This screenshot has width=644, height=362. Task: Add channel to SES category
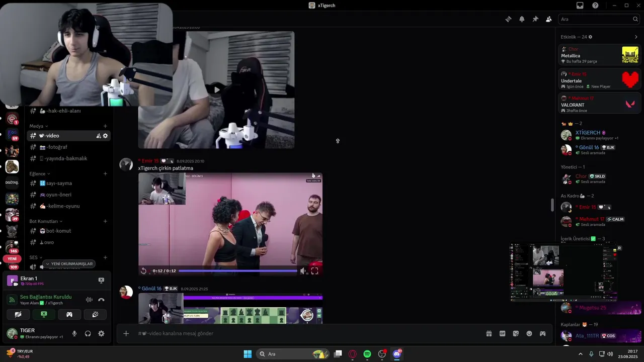pyautogui.click(x=105, y=257)
